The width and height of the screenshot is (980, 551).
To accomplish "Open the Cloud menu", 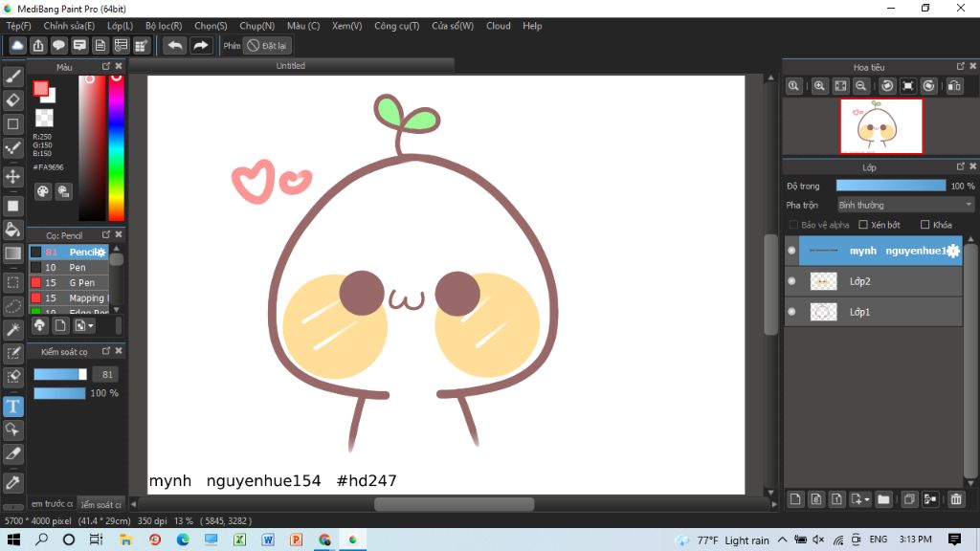I will (x=498, y=26).
